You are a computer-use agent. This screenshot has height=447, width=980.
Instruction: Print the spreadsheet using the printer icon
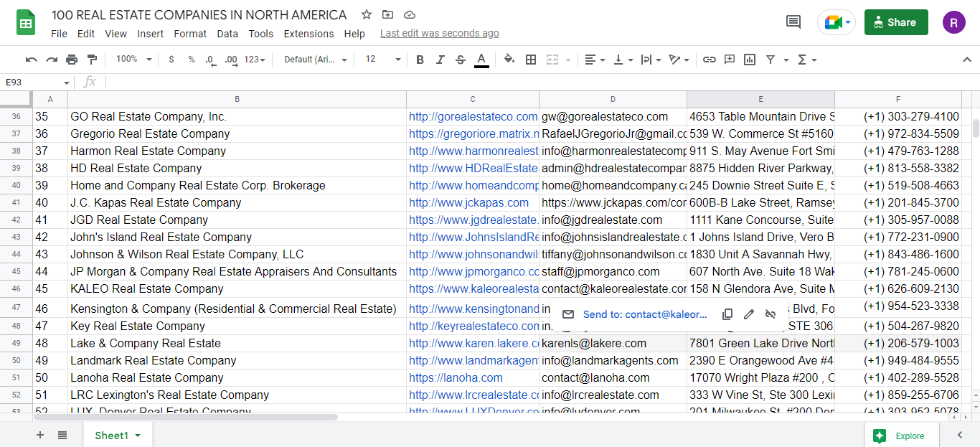tap(72, 60)
